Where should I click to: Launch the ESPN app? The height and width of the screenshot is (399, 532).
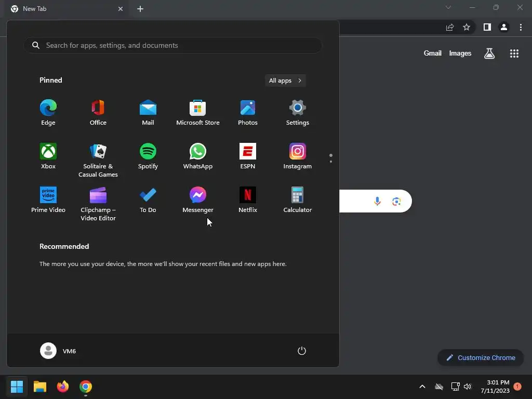click(x=248, y=156)
